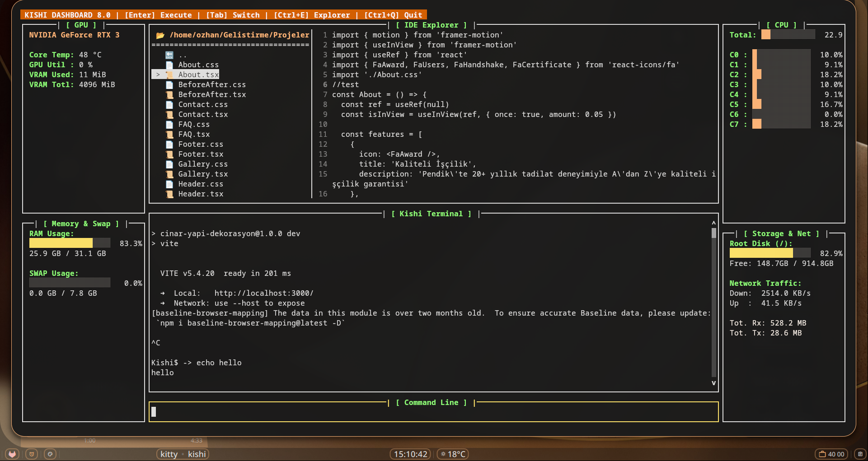Click the script icon for About.tsx

point(169,75)
